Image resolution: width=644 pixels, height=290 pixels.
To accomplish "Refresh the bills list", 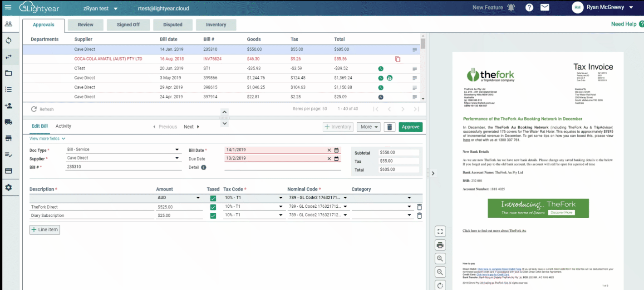I will [42, 109].
